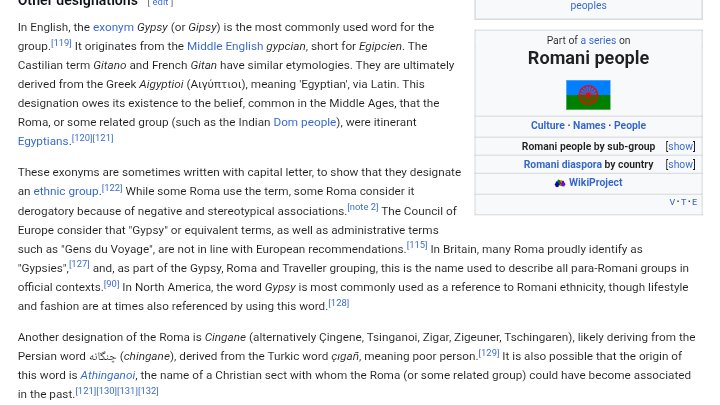This screenshot has width=720, height=405.
Task: Jump to citation [131]
Action: [127, 391]
